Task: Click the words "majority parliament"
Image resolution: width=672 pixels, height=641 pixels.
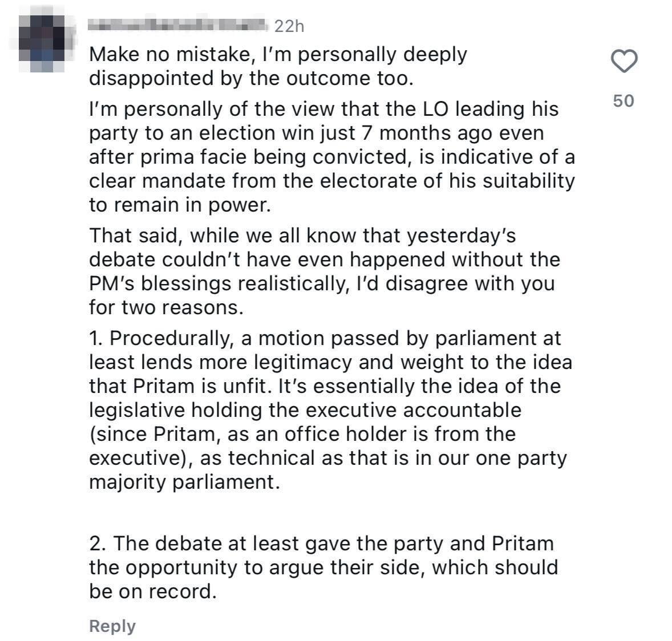Action: pos(184,482)
